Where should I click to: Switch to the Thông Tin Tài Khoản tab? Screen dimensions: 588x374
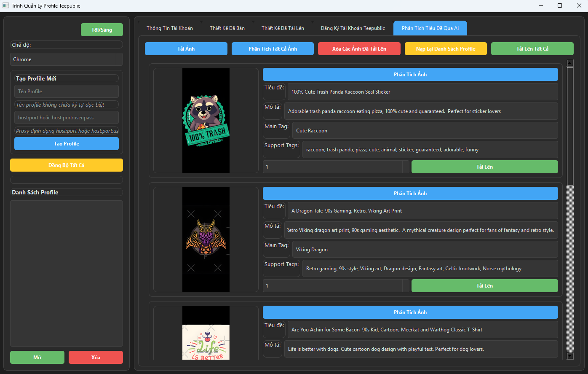[x=170, y=28]
